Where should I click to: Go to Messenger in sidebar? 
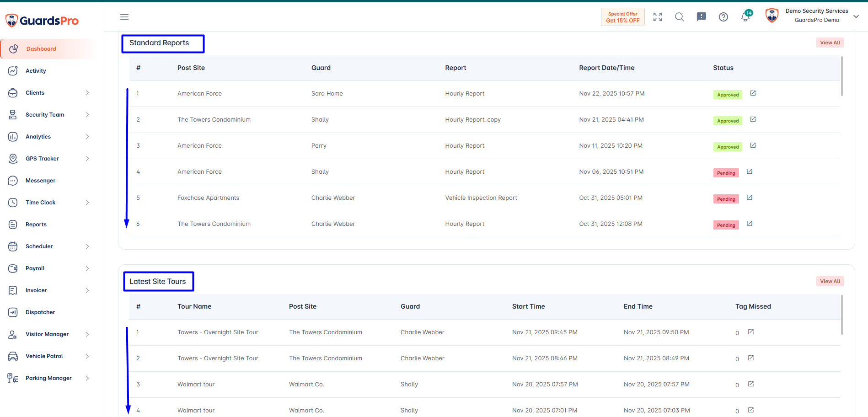[x=40, y=181]
